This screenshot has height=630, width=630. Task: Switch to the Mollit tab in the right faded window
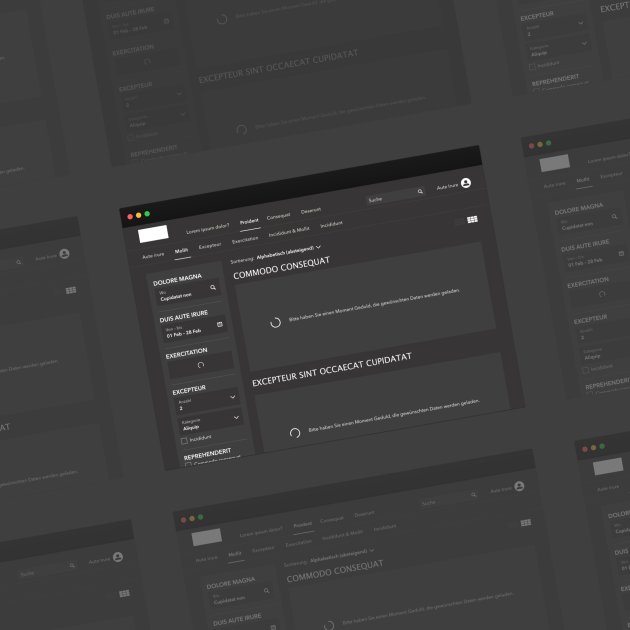click(583, 180)
